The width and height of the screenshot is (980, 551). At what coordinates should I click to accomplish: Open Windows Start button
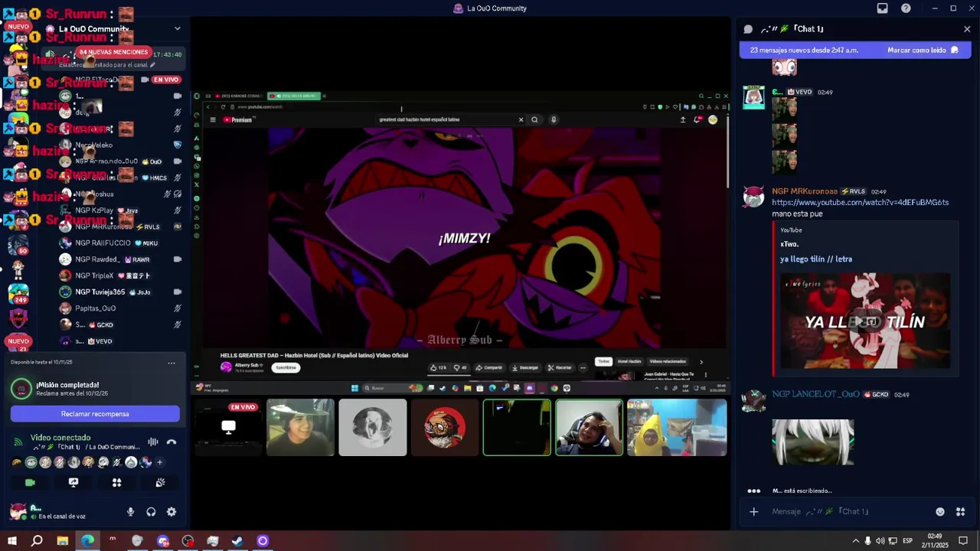point(11,541)
